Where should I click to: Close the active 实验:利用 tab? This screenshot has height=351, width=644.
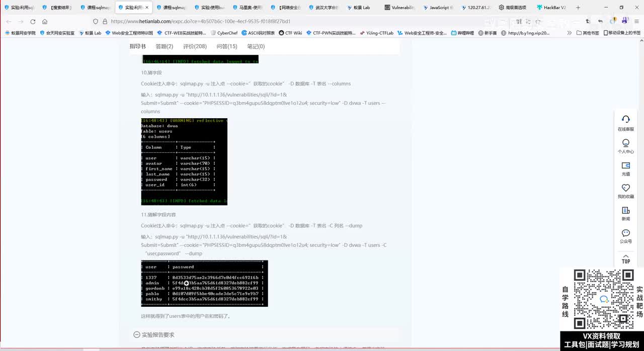tap(147, 8)
